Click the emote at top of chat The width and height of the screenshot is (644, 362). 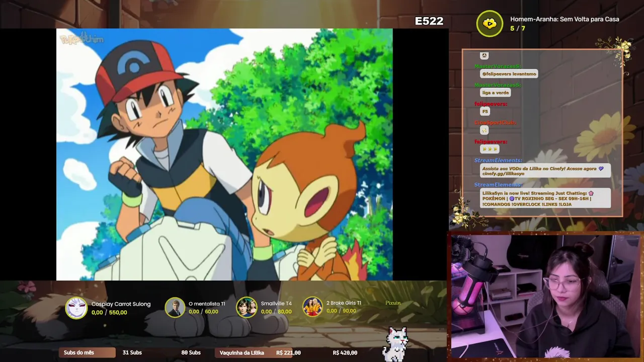click(x=484, y=55)
